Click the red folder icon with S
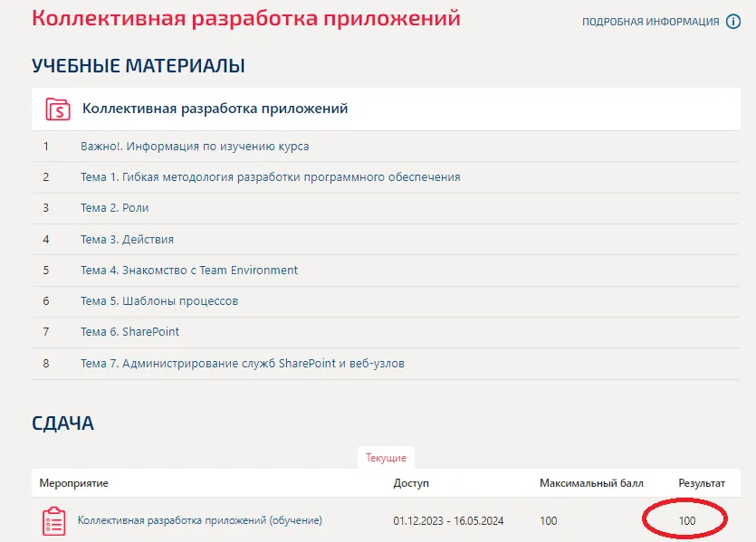756x542 pixels. click(x=58, y=109)
